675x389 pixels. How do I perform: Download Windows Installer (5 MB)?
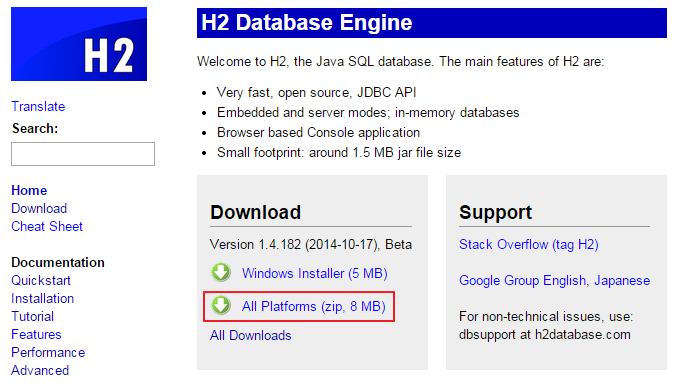[x=315, y=273]
